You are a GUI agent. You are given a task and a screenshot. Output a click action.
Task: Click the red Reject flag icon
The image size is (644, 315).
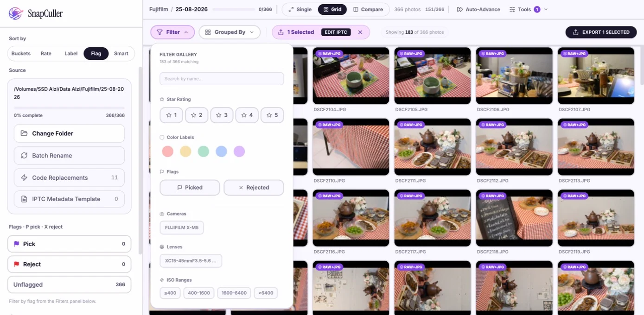17,264
